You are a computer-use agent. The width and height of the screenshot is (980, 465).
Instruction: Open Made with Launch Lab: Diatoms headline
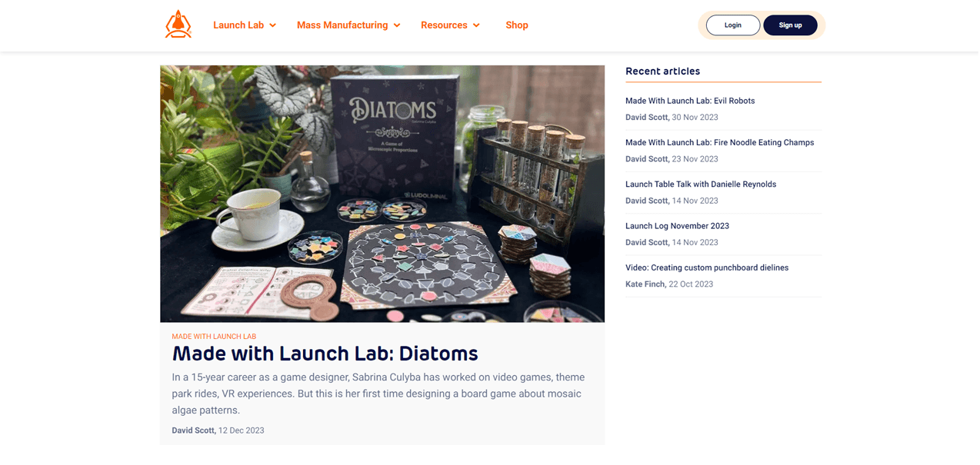325,354
